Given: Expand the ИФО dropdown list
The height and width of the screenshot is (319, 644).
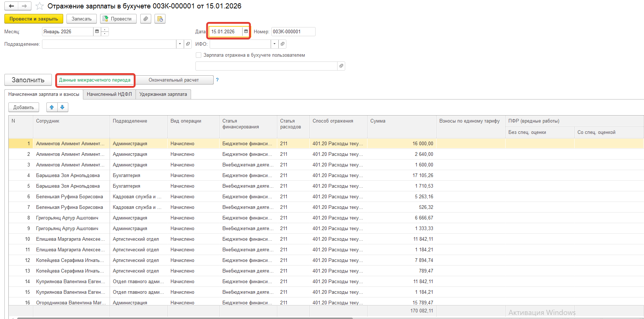Looking at the screenshot, I should 274,44.
